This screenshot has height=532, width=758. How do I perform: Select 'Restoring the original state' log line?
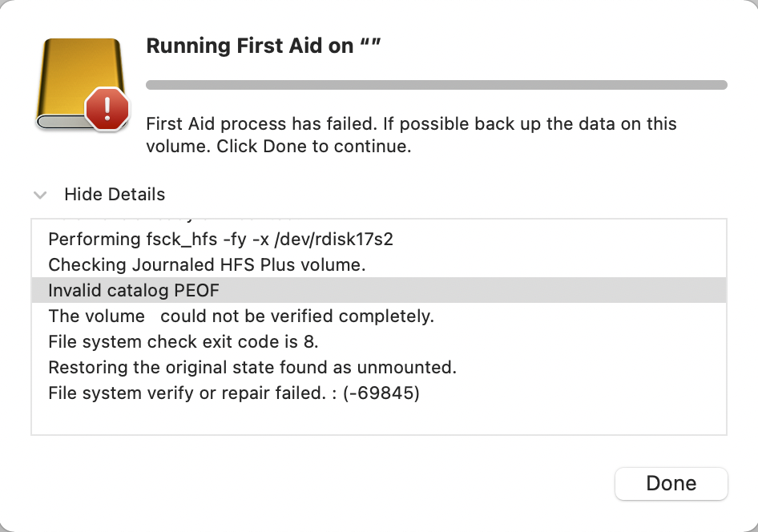pos(252,368)
